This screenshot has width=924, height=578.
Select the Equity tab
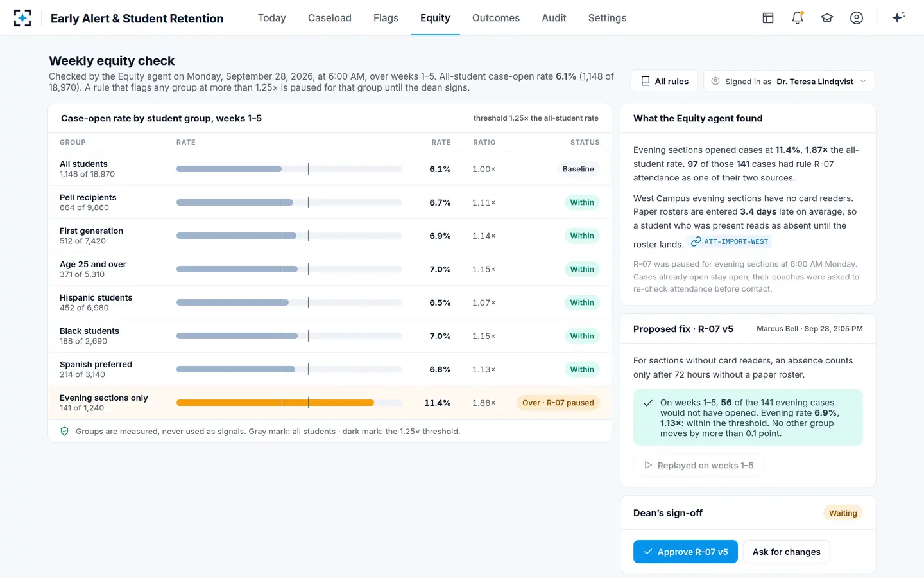[x=435, y=18]
